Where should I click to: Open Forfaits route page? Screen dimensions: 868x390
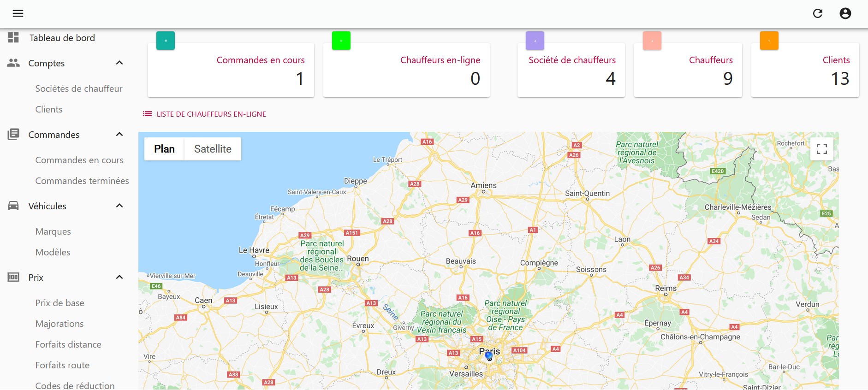point(62,365)
